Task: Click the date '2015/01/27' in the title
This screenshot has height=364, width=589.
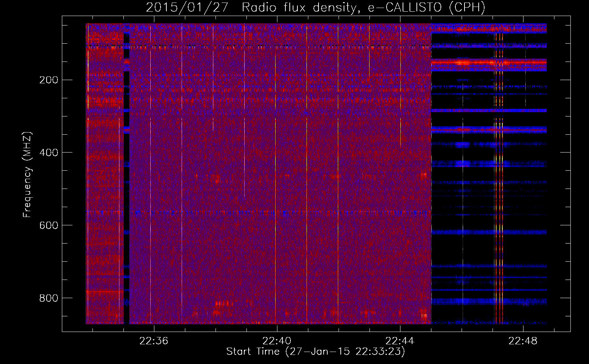Action: 187,7
